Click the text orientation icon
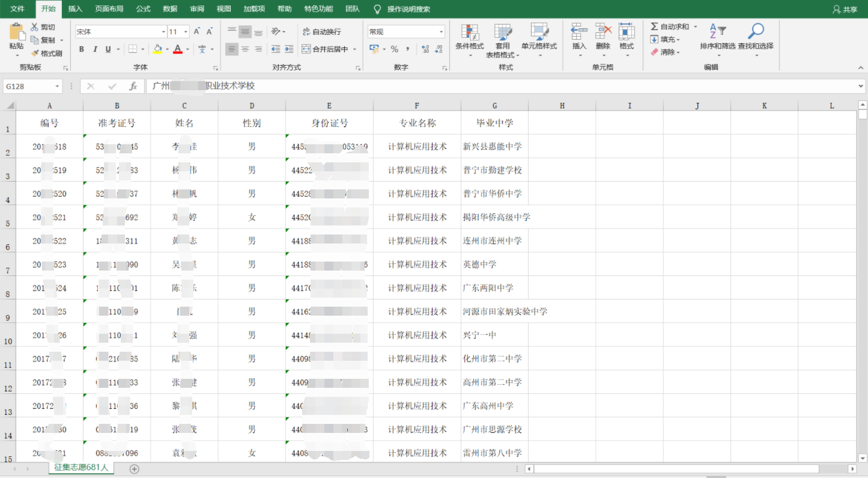 [x=275, y=31]
